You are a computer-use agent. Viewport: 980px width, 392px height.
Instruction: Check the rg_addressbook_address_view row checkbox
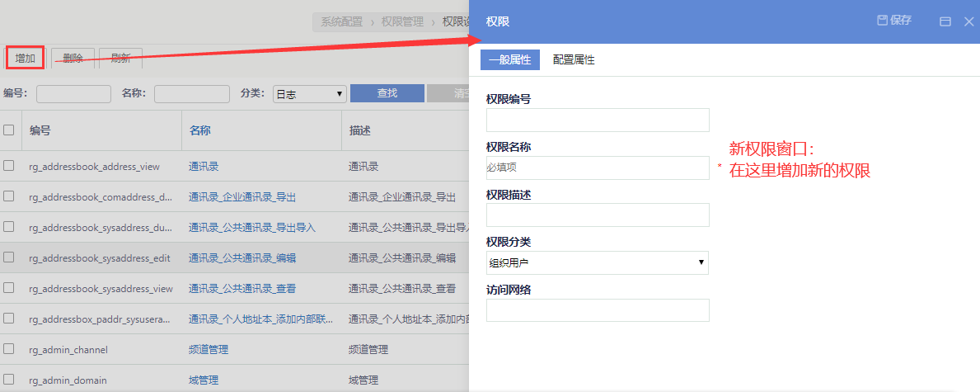(9, 166)
